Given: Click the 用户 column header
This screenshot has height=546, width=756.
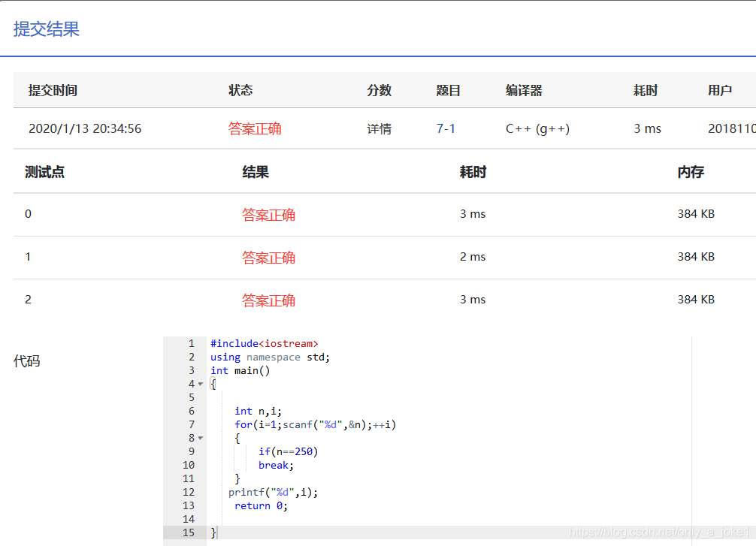Looking at the screenshot, I should [x=720, y=90].
